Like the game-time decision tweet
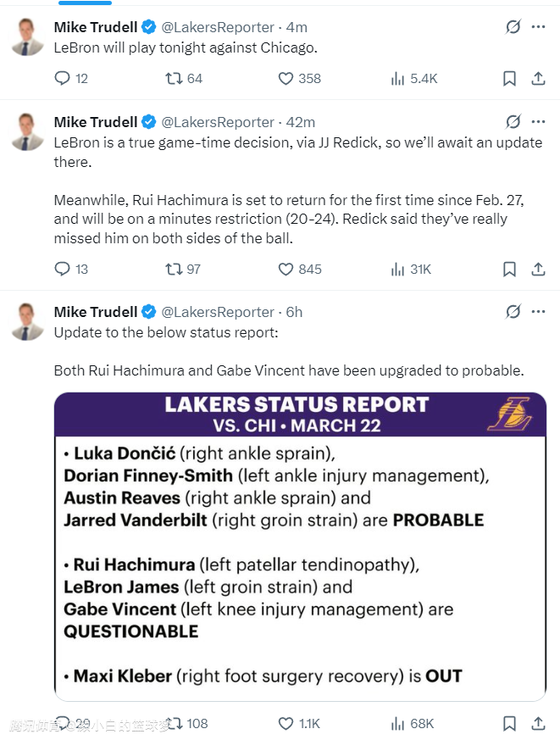560x740 pixels. 286,269
